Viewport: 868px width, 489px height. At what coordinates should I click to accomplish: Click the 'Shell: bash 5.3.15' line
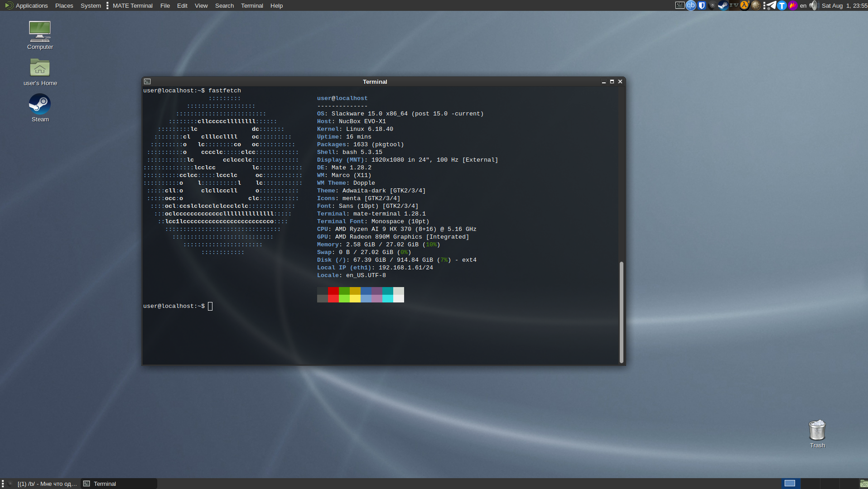350,152
